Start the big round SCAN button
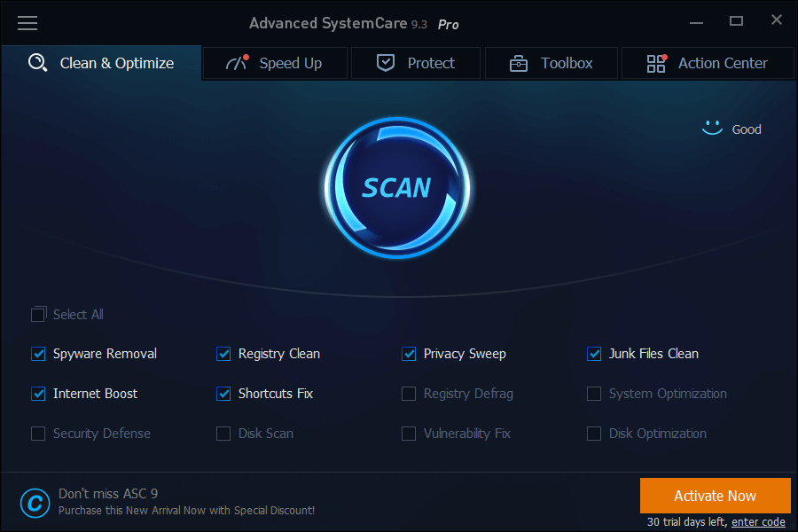 397,188
